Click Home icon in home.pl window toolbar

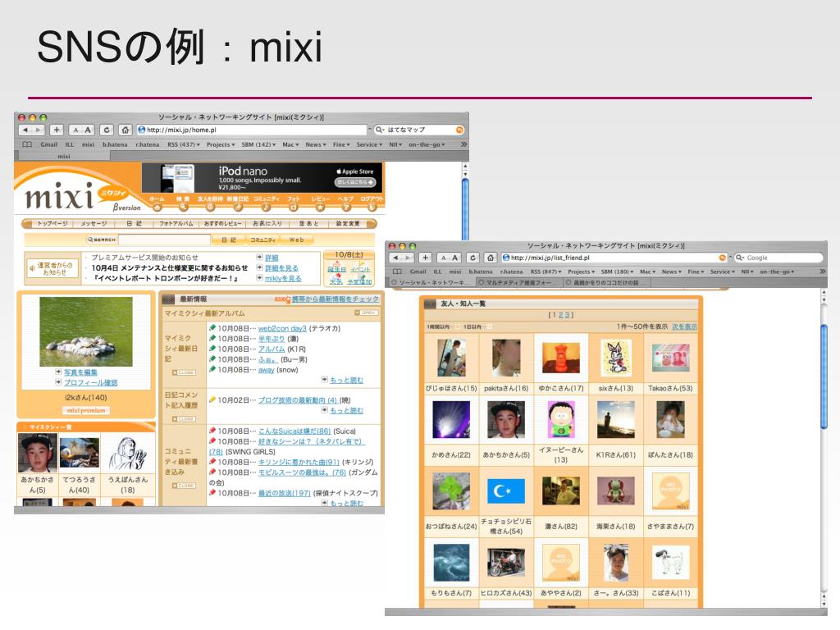click(126, 130)
